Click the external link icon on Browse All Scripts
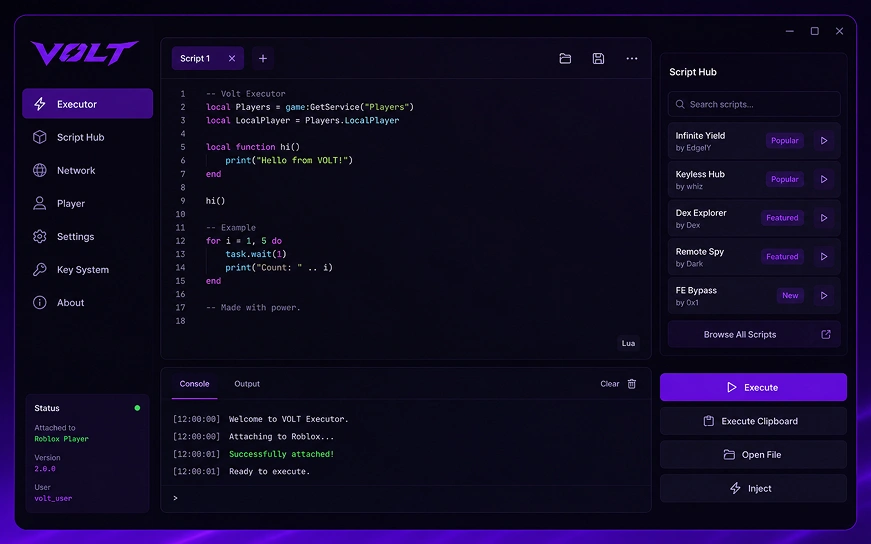Screen dimensions: 871x544 point(826,335)
